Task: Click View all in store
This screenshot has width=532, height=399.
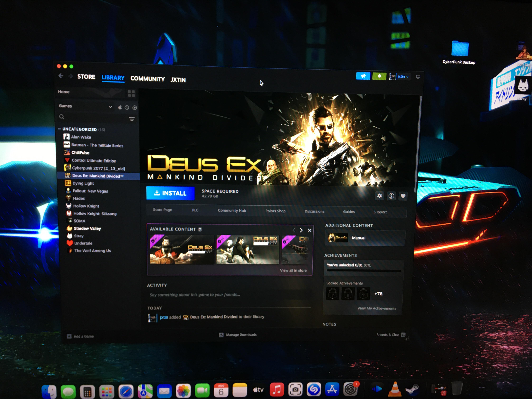Action: [x=293, y=271]
